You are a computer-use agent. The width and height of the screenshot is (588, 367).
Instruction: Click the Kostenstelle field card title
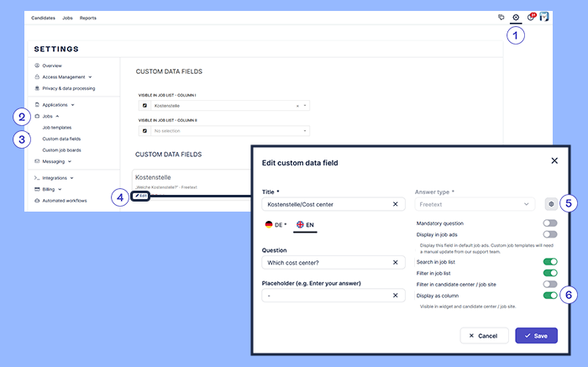tap(153, 177)
